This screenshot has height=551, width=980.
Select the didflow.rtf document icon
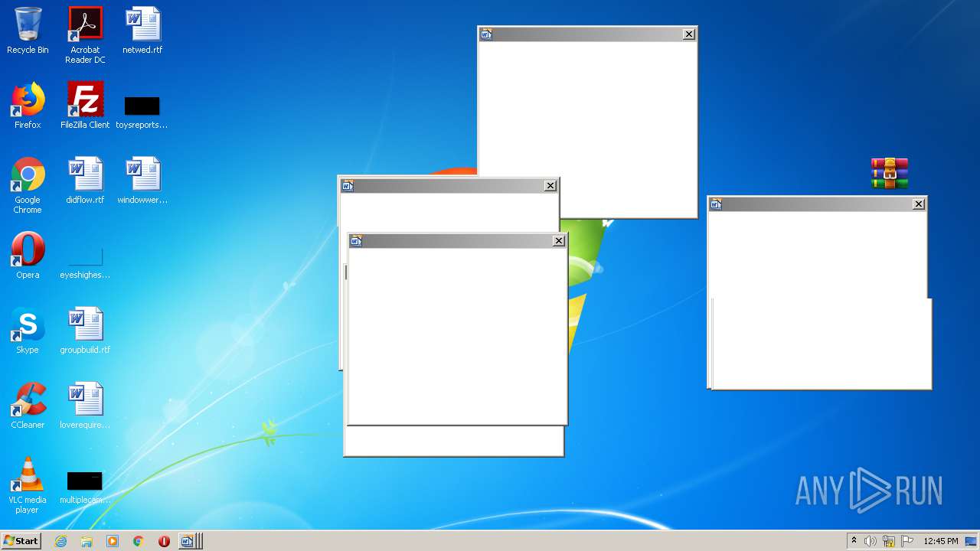[85, 181]
